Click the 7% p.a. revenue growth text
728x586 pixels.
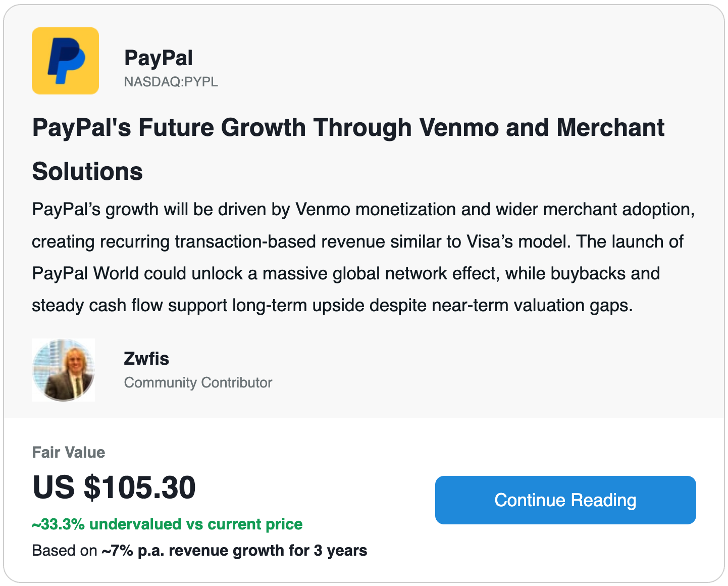tap(234, 550)
